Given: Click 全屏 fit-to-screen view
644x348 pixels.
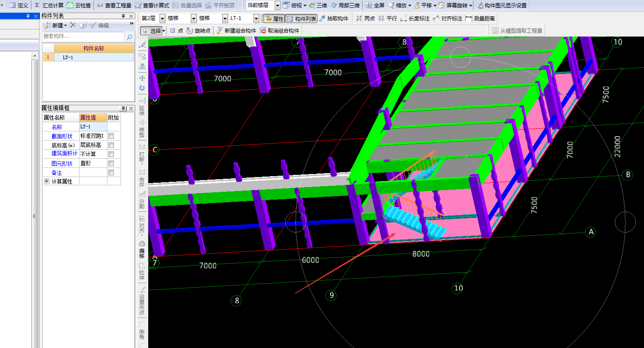Looking at the screenshot, I should coord(375,5).
